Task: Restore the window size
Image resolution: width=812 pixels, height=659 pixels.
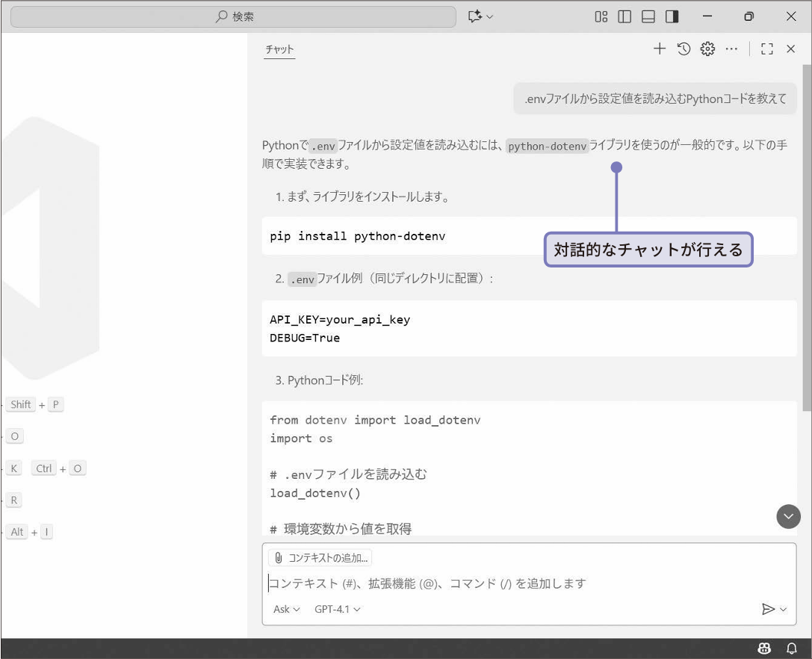Action: click(749, 16)
